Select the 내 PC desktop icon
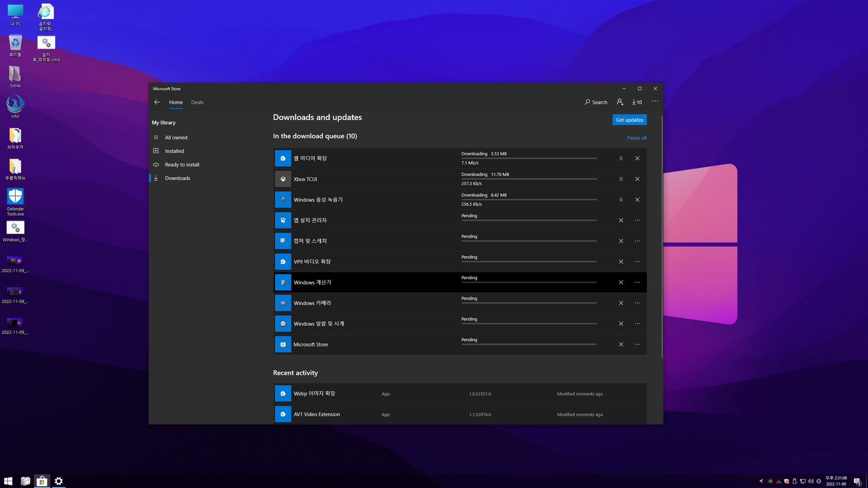Viewport: 868px width, 488px height. tap(15, 15)
